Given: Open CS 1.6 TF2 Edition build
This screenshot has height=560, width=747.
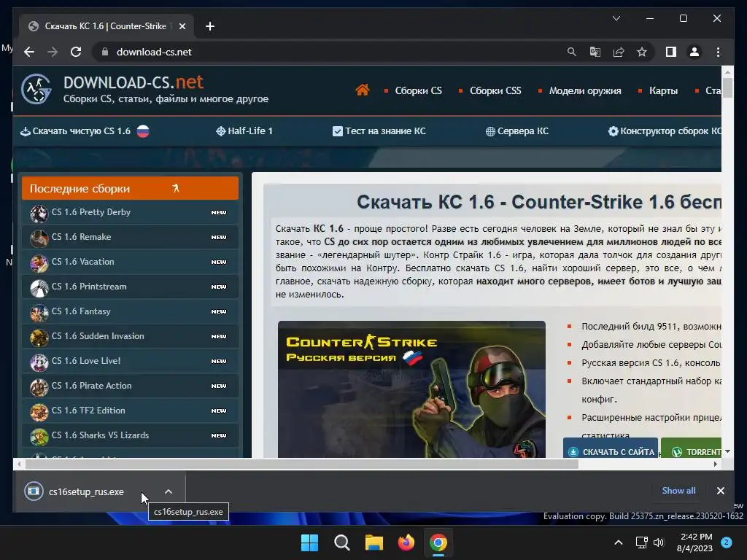Looking at the screenshot, I should coord(130,411).
